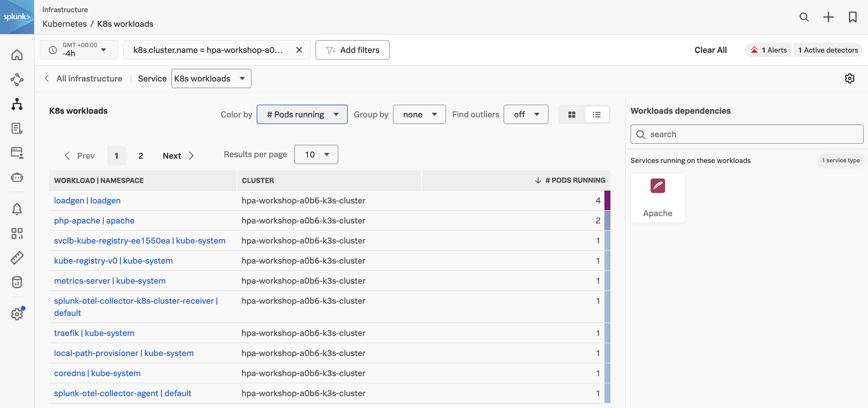
Task: Go to page 2
Action: point(141,156)
